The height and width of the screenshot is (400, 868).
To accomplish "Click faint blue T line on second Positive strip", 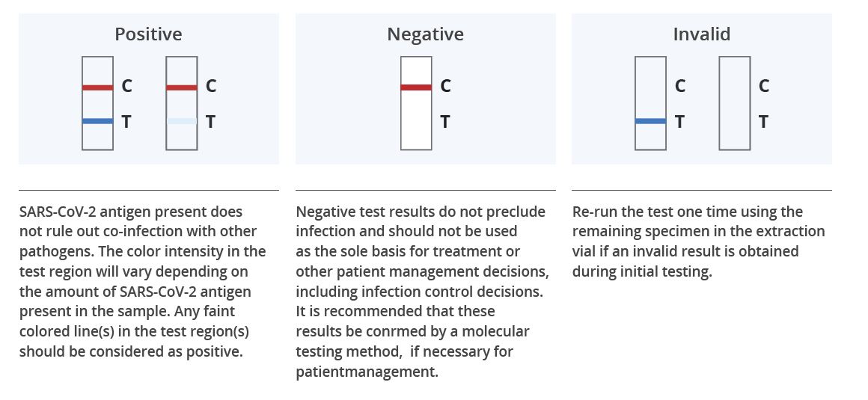I will click(x=182, y=121).
